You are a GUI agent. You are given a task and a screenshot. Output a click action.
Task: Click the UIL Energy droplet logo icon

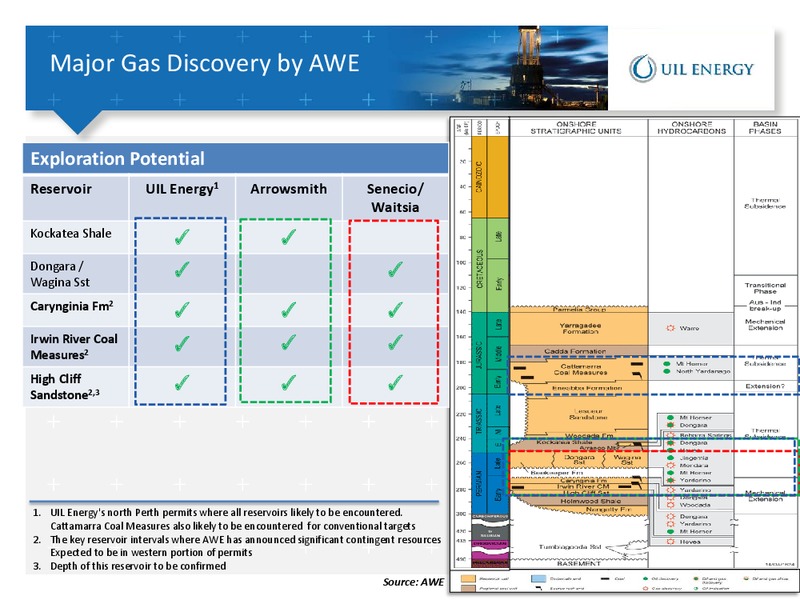point(642,68)
